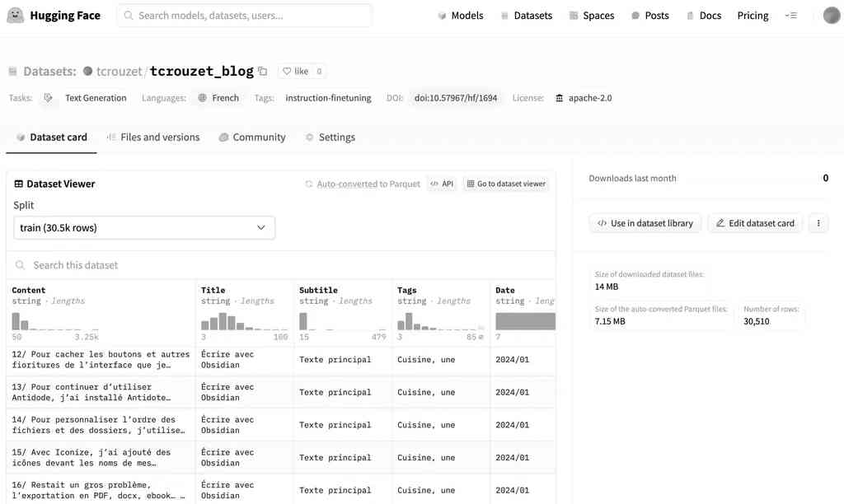Open the user avatar profile menu
The image size is (844, 504).
(x=832, y=16)
